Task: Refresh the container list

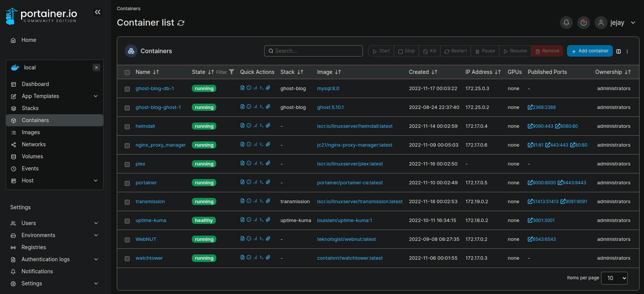Action: [181, 23]
